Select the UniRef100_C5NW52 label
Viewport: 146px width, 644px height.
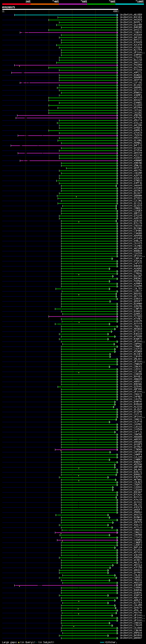click(x=131, y=347)
